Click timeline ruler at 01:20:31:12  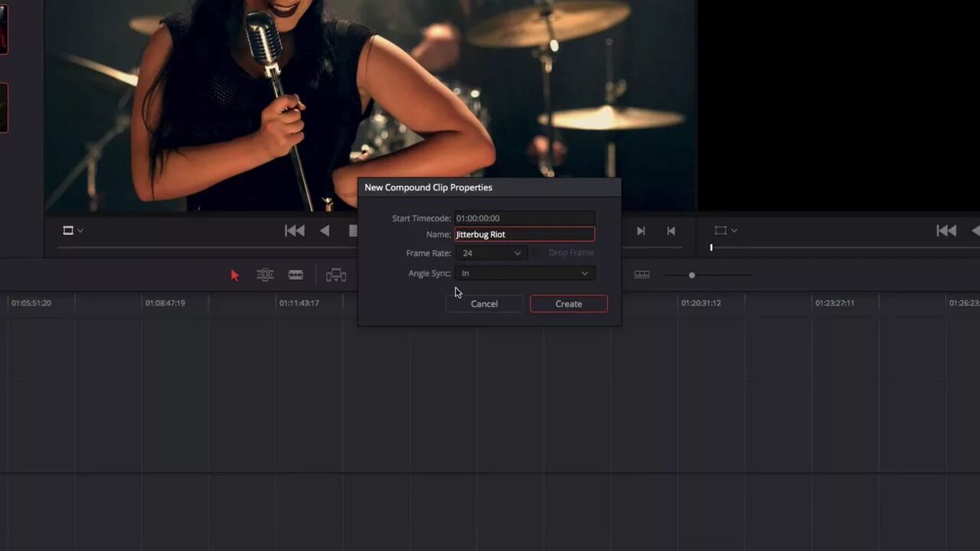pyautogui.click(x=701, y=303)
